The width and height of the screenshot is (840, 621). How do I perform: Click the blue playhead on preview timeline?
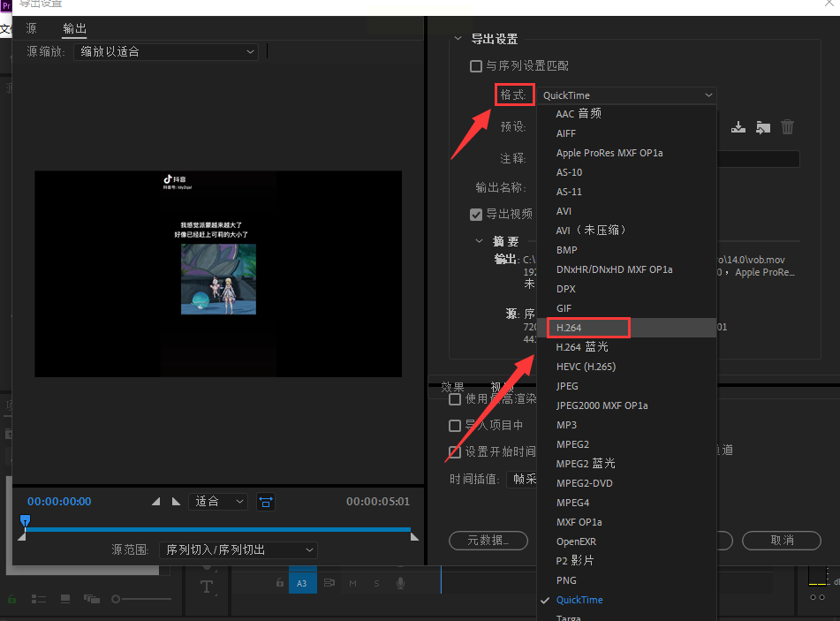pos(26,520)
